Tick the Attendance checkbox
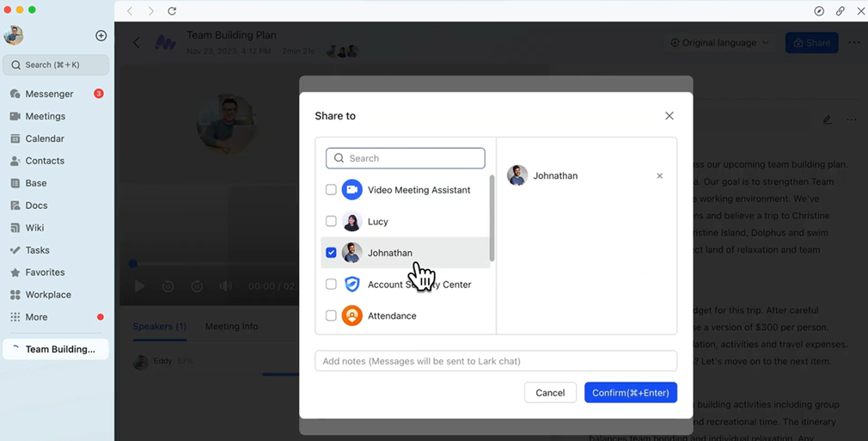Viewport: 868px width, 441px height. (x=331, y=316)
